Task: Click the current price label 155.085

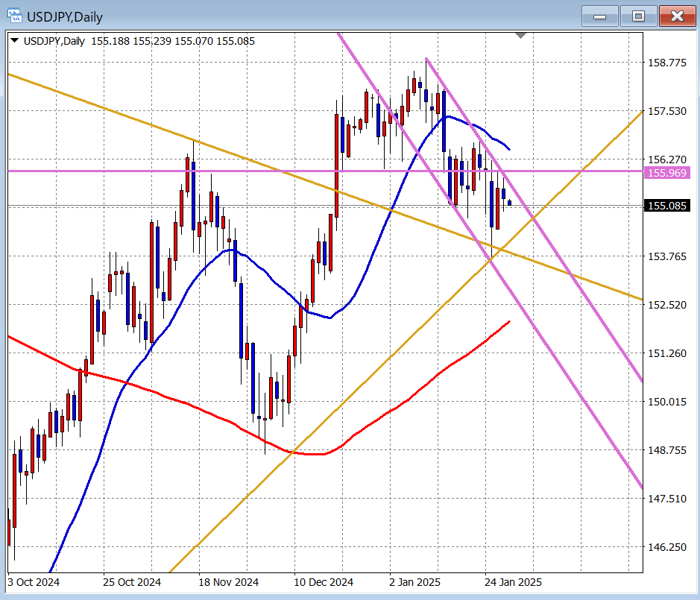Action: (x=667, y=206)
